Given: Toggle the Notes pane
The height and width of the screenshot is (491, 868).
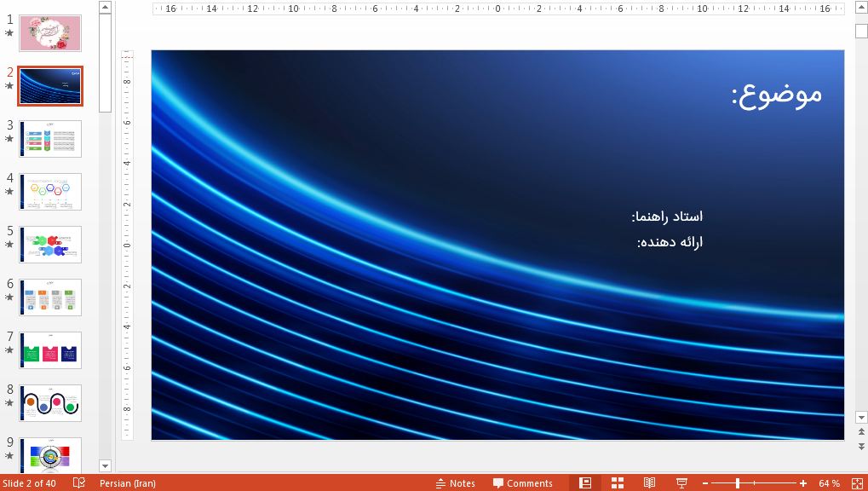Looking at the screenshot, I should [x=456, y=483].
